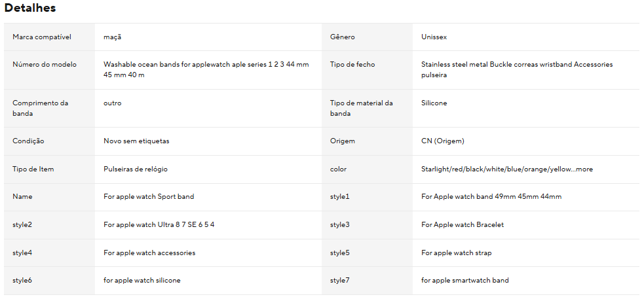Click the "Silicone" material value
The height and width of the screenshot is (297, 644).
[434, 103]
